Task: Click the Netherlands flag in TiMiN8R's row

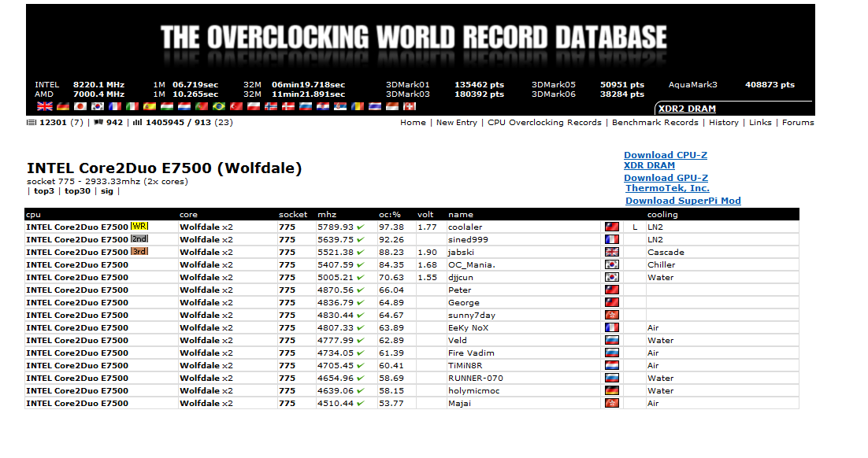Action: [612, 365]
